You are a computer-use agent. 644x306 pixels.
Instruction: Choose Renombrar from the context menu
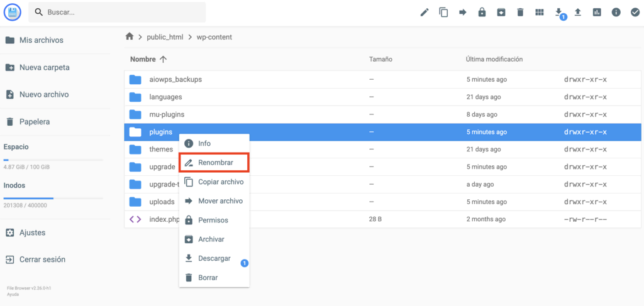pos(215,162)
